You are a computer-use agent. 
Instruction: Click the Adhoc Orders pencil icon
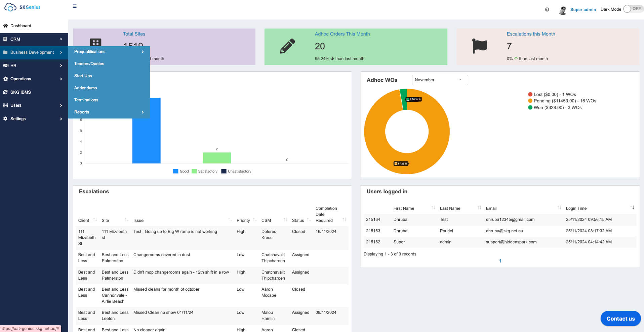tap(287, 46)
